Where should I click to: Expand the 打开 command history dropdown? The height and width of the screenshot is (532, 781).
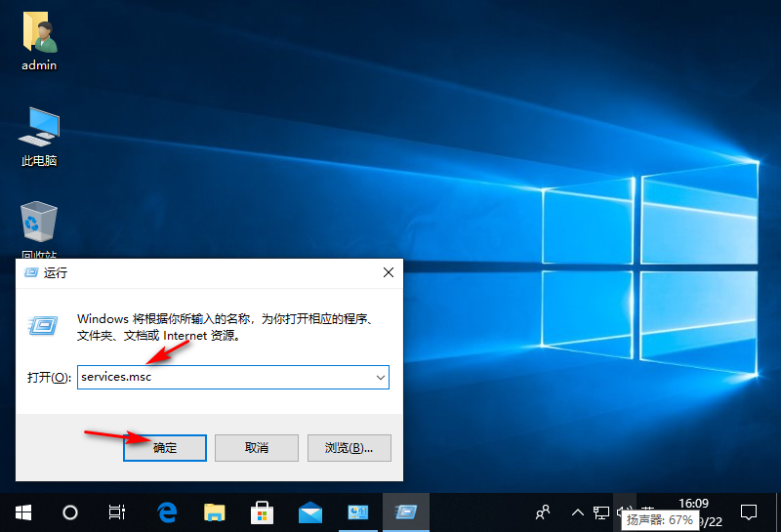click(x=380, y=377)
